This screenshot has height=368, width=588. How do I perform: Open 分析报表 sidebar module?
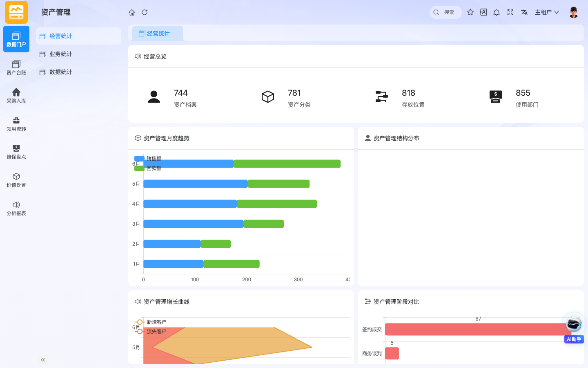pyautogui.click(x=16, y=208)
